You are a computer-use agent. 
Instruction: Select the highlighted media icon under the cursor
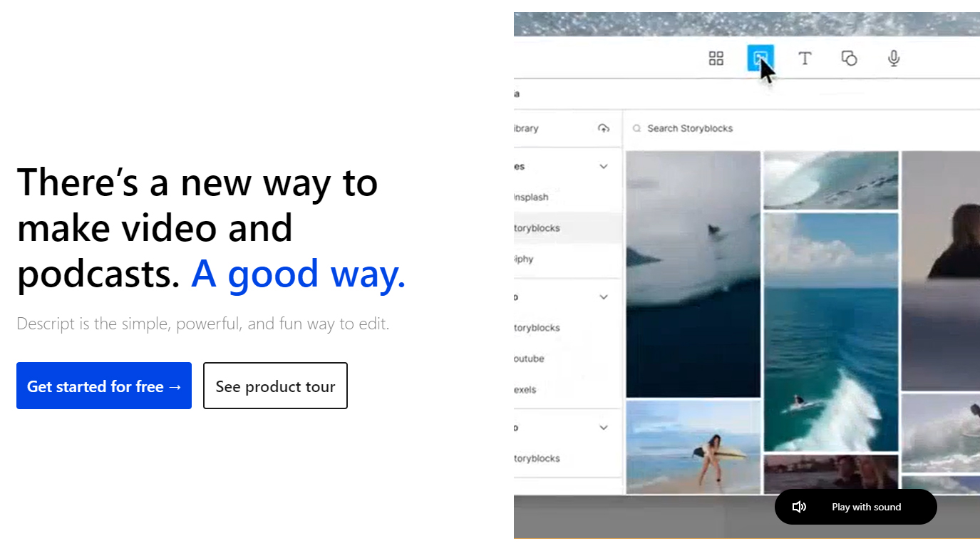point(760,58)
